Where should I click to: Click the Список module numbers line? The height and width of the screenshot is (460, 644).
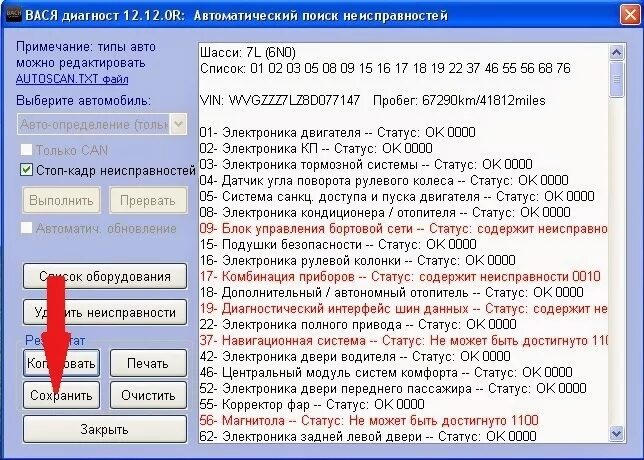pyautogui.click(x=385, y=68)
